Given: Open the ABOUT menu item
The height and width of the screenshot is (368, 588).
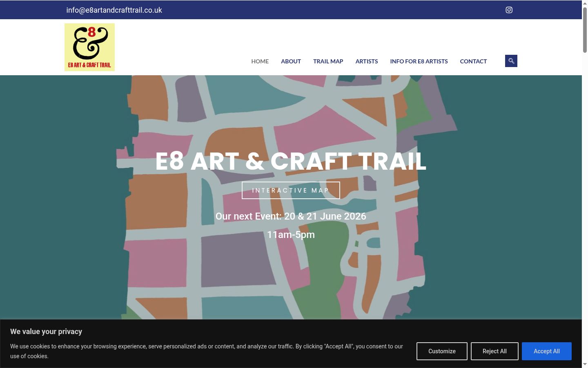Looking at the screenshot, I should (291, 61).
